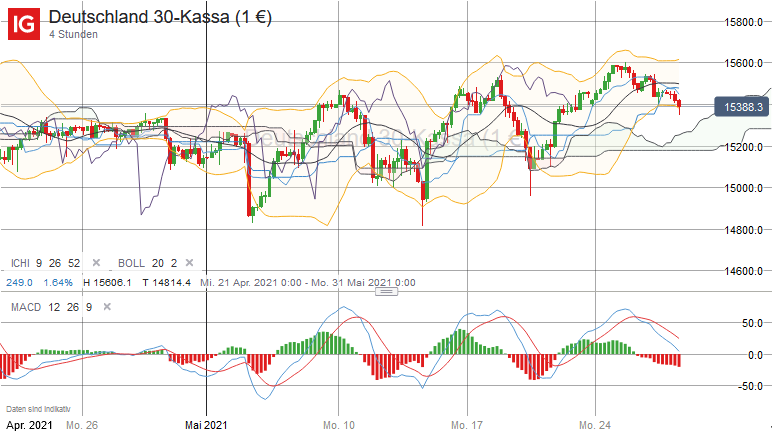772x434 pixels.
Task: Remove the BOLL 20 2 indicator
Action: tap(189, 263)
